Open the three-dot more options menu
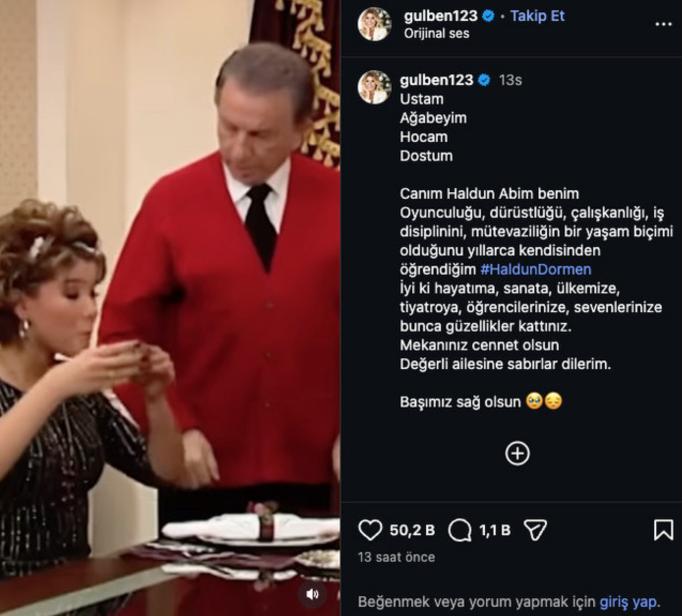This screenshot has height=616, width=682. (x=663, y=24)
